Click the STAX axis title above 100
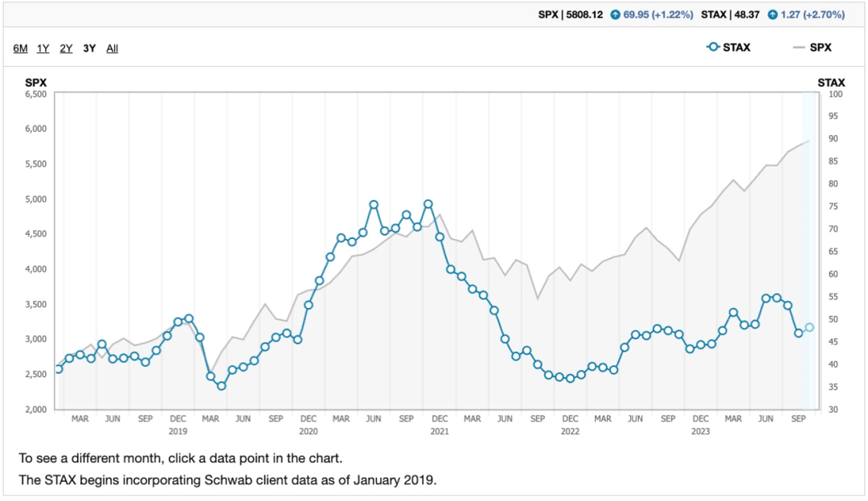Viewport: 868px width, 501px height. 832,83
